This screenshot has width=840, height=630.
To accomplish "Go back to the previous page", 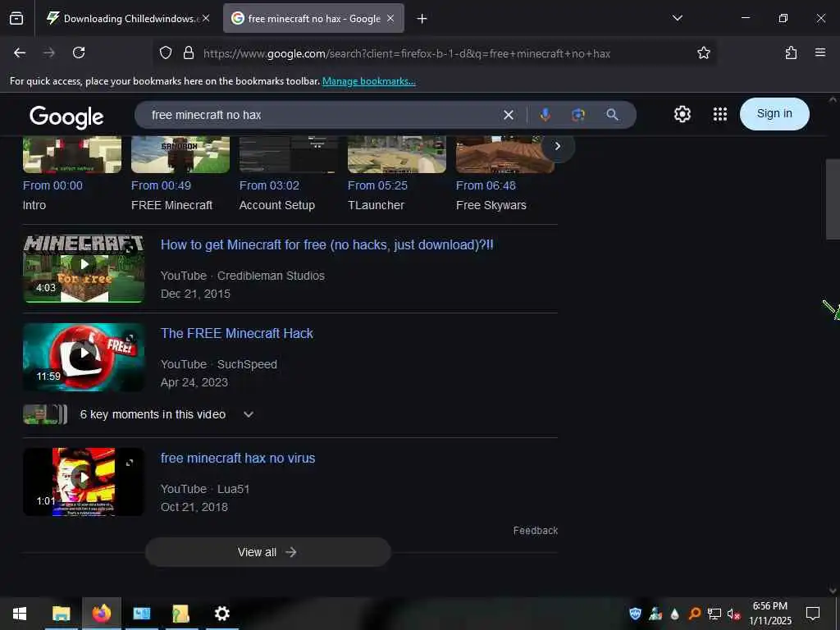I will tap(20, 52).
